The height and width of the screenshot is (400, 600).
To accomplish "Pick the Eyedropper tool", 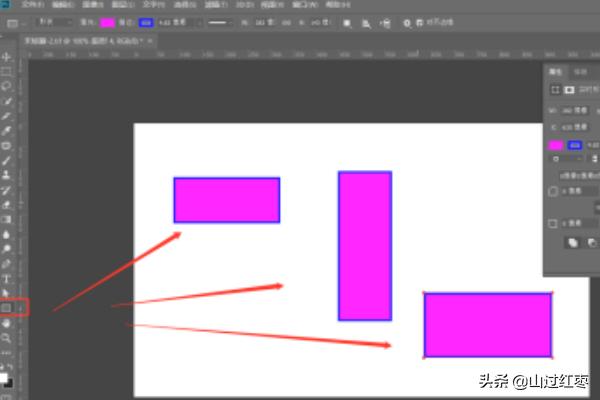I will pyautogui.click(x=7, y=130).
